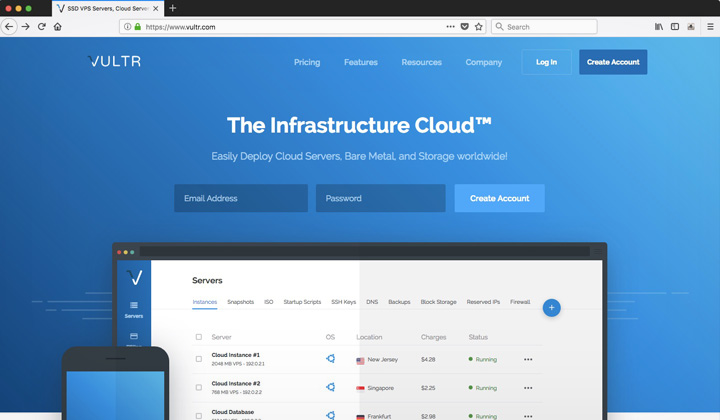Open the Resources menu

pyautogui.click(x=422, y=62)
